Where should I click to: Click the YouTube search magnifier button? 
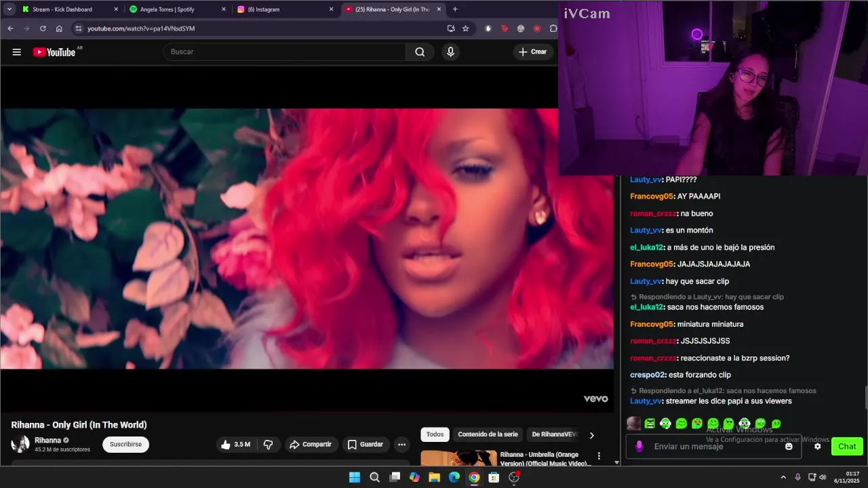[x=420, y=52]
